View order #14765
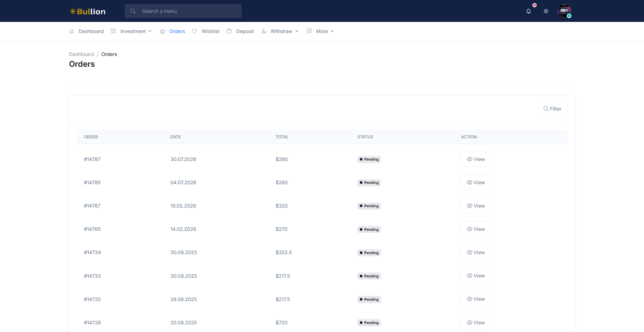Viewport: 644px width, 332px height. [x=476, y=229]
